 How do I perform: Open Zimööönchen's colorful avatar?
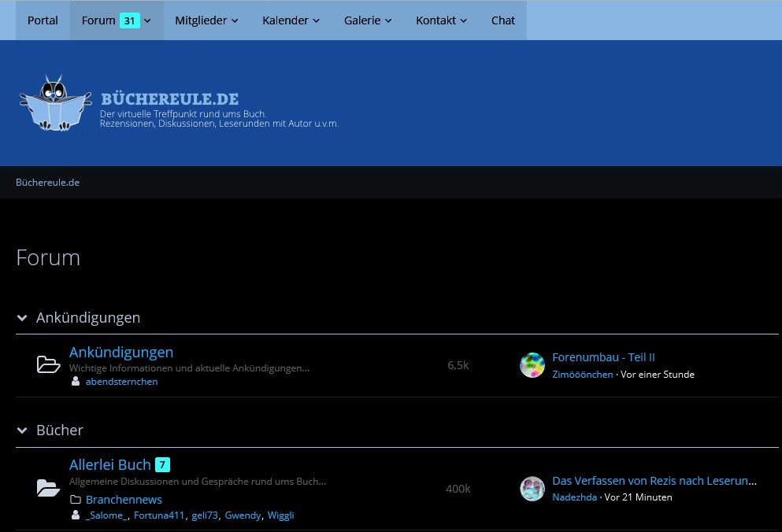(x=532, y=365)
